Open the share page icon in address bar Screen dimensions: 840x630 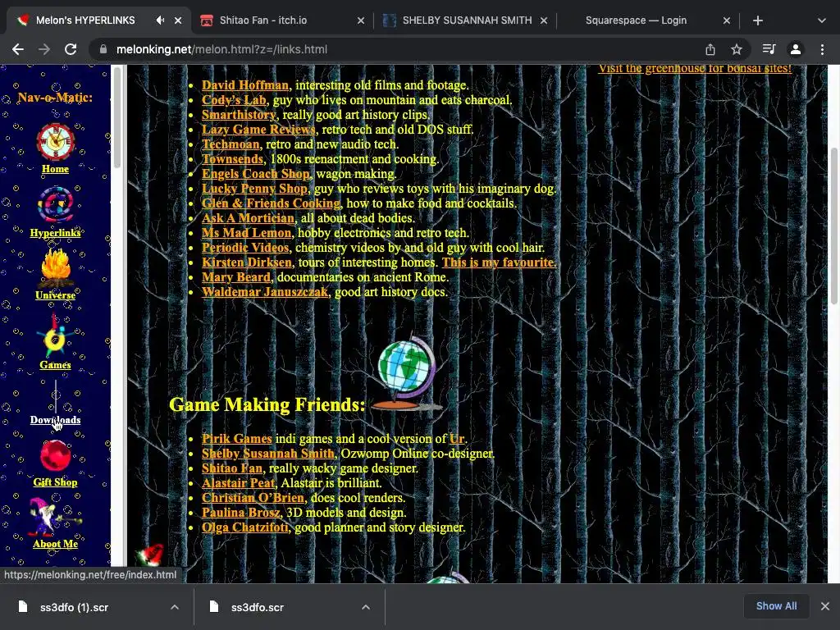point(710,49)
